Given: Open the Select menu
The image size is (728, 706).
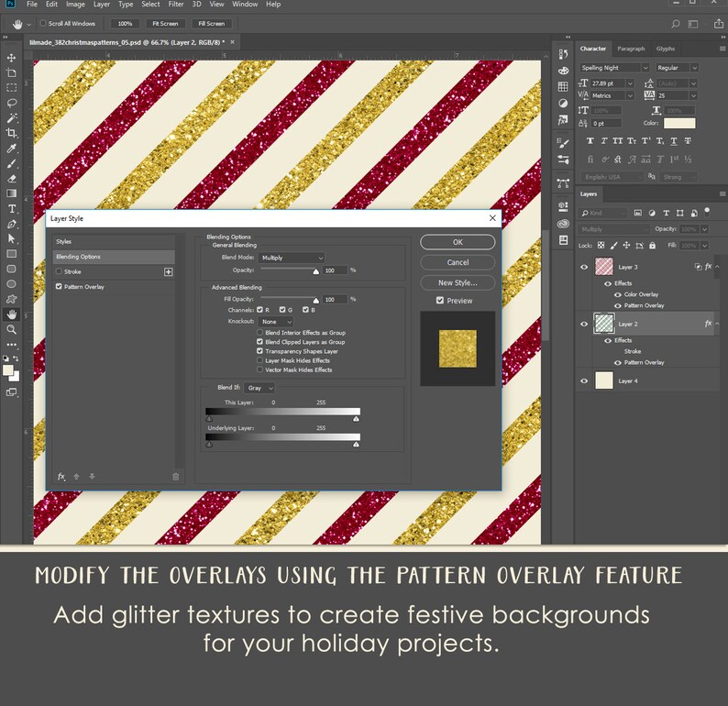Looking at the screenshot, I should pos(150,5).
